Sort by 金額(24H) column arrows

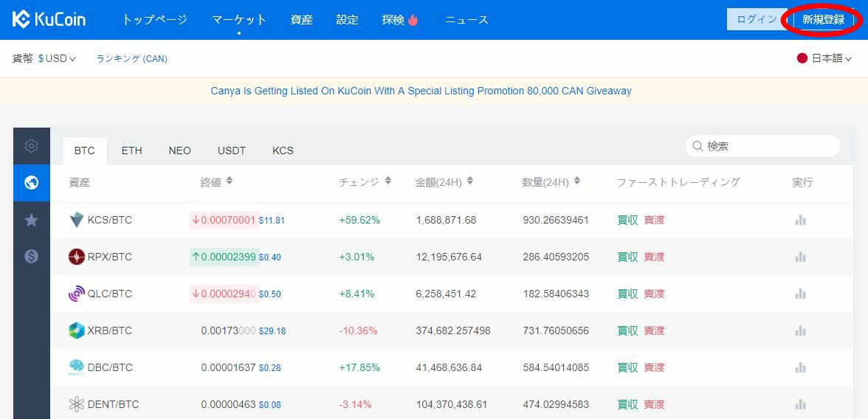coord(470,181)
